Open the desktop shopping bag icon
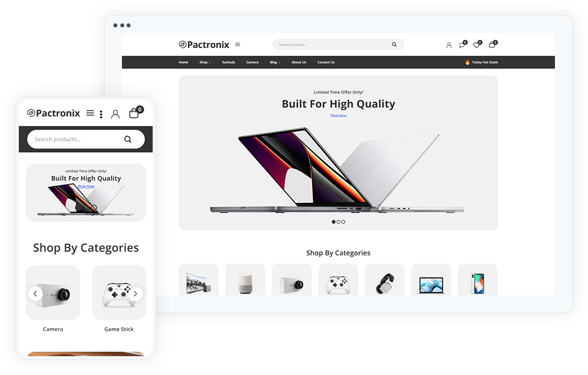The height and width of the screenshot is (375, 588). point(492,44)
